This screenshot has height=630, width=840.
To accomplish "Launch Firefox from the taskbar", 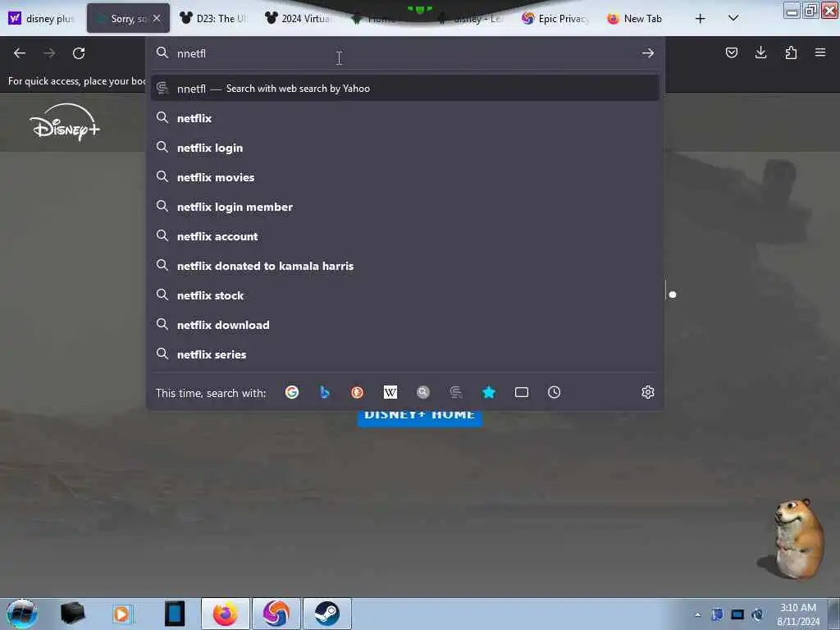I will click(x=226, y=614).
